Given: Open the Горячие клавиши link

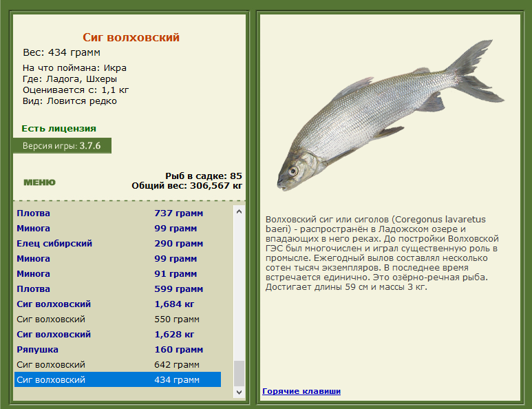Looking at the screenshot, I should point(301,391).
